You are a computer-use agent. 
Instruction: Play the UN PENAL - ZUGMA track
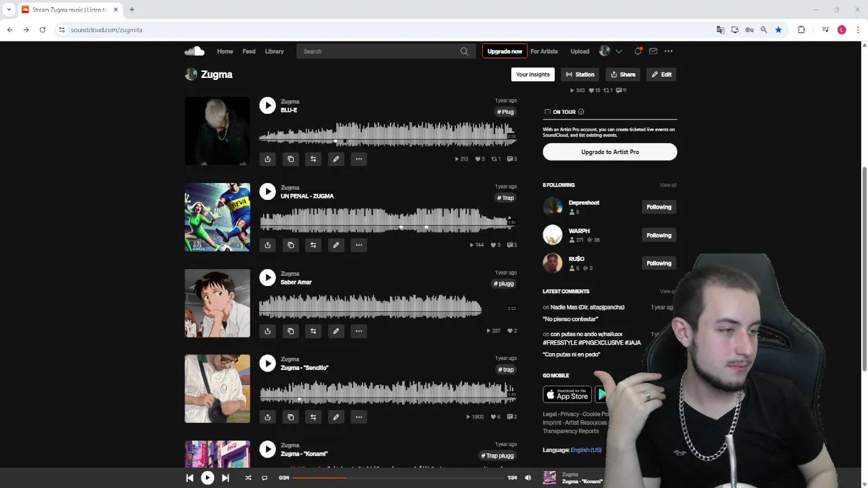click(268, 191)
